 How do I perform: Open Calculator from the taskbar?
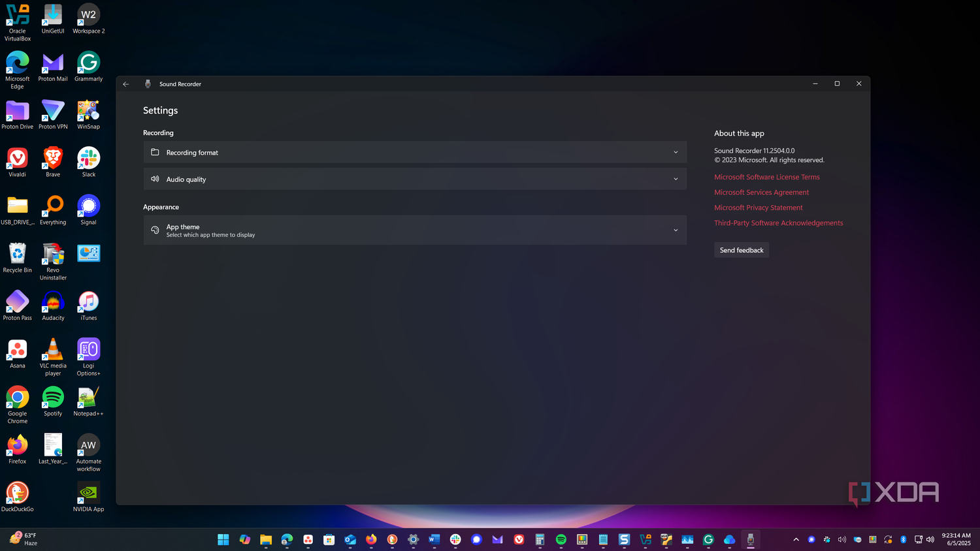(540, 539)
